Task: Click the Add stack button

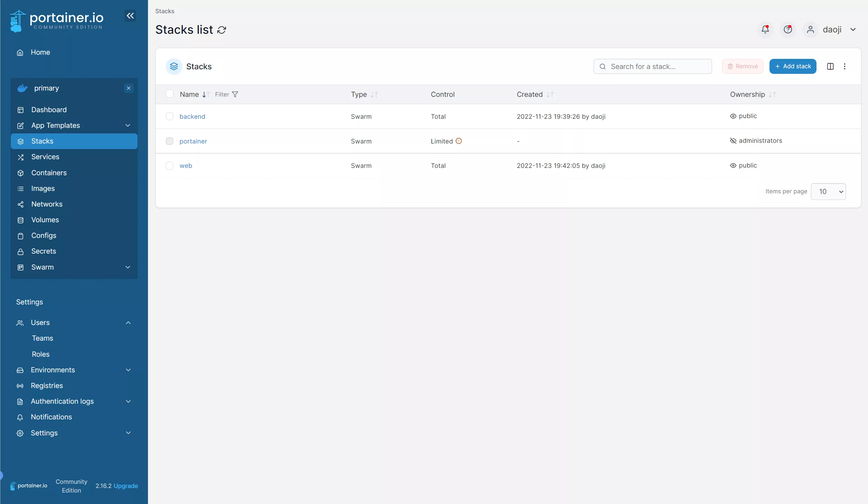Action: 793,67
